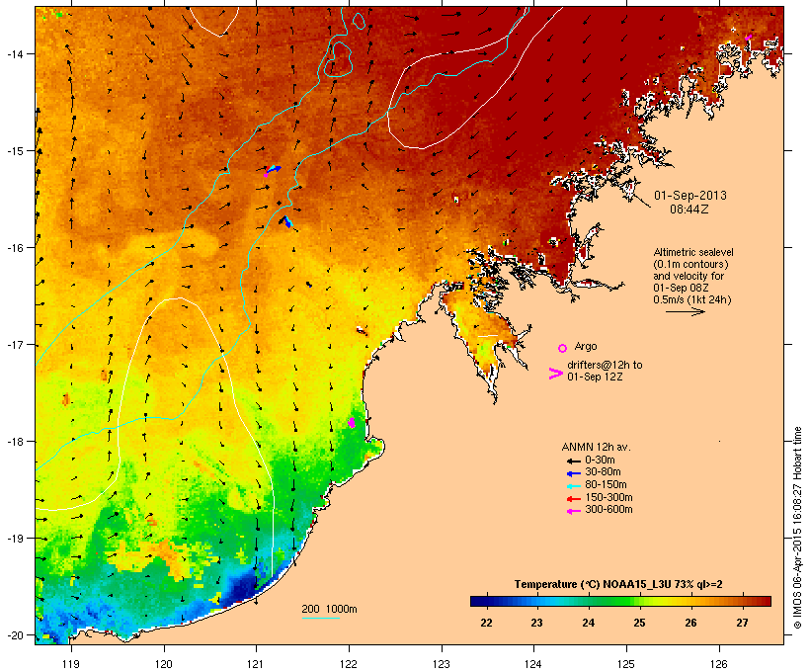This screenshot has height=672, width=810.
Task: Click the latitude label '-17'
Action: pyautogui.click(x=14, y=345)
